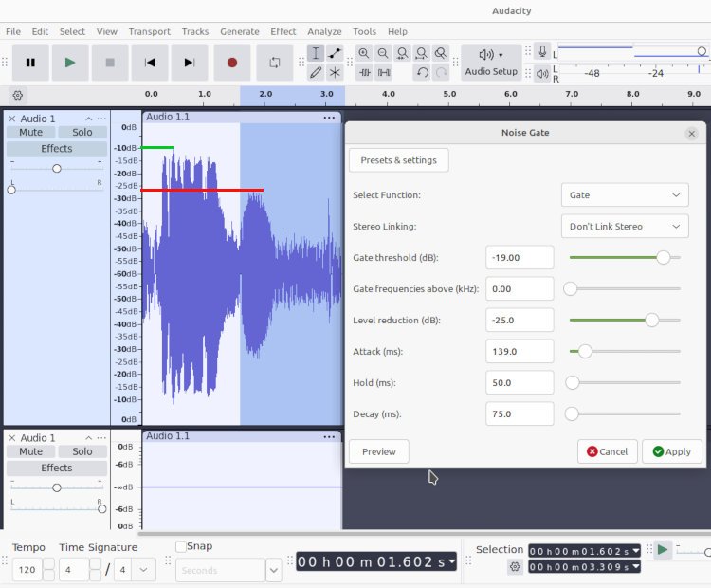
Task: Open the bottom Audio 1.1 clip menu dots
Action: click(329, 437)
